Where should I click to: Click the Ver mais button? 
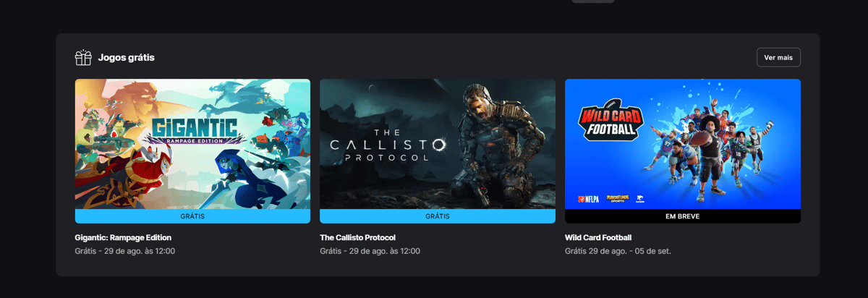pyautogui.click(x=778, y=57)
